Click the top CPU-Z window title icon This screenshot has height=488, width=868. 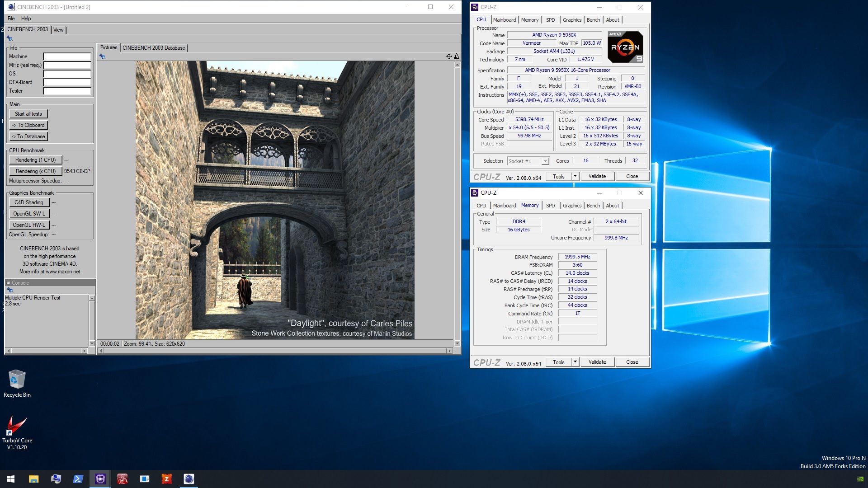click(x=475, y=7)
